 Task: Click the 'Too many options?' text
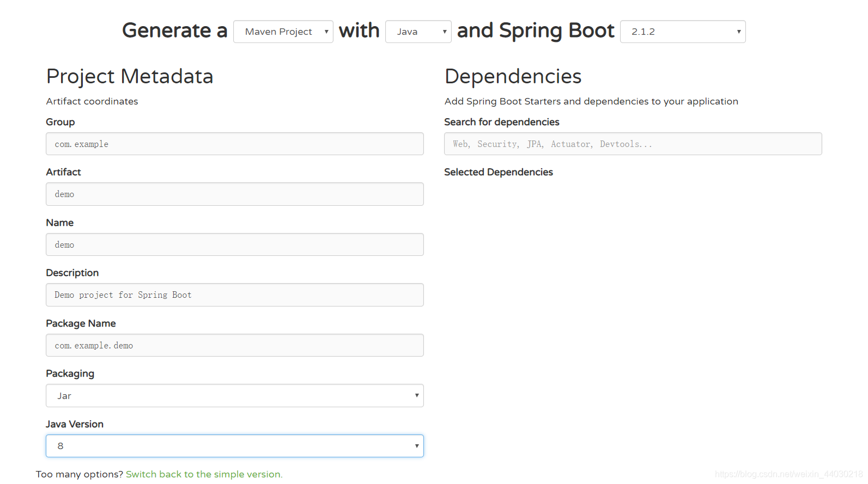coord(80,474)
